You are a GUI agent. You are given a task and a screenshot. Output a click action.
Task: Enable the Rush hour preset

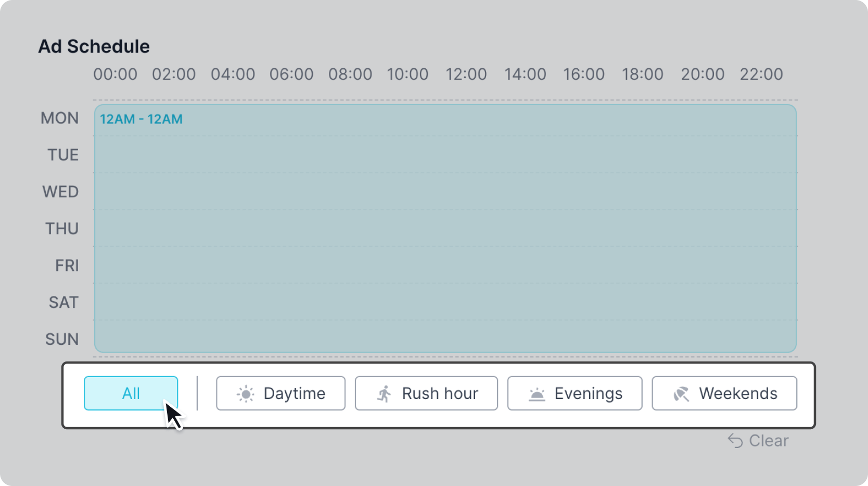pyautogui.click(x=426, y=393)
